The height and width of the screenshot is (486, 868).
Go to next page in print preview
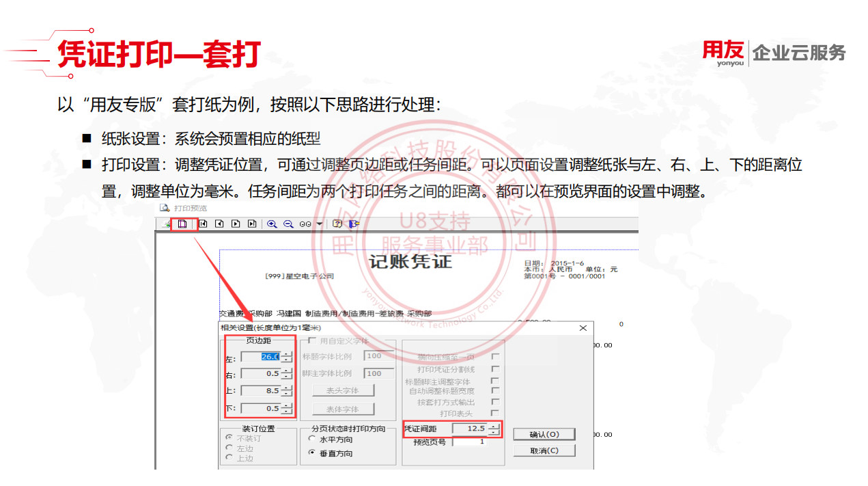tap(236, 224)
